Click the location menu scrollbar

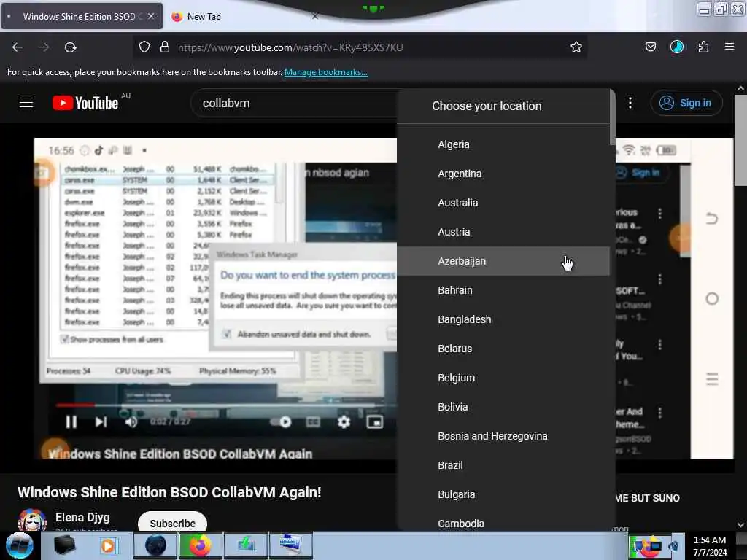(612, 117)
